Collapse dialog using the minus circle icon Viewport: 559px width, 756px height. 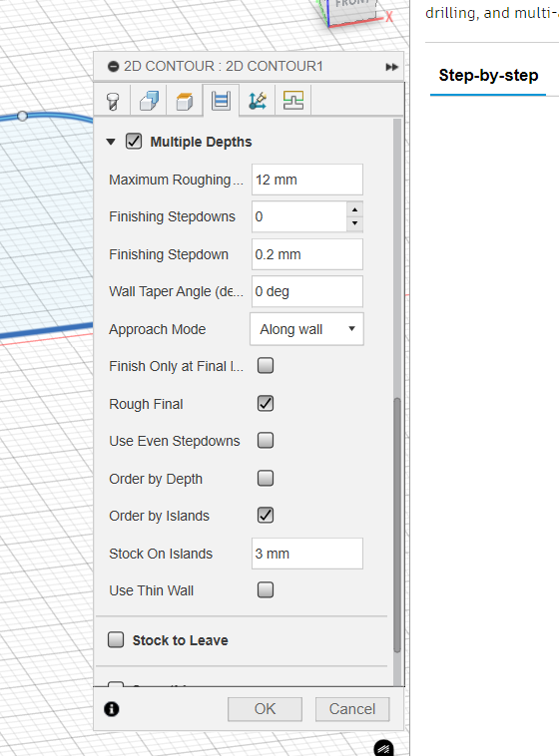[114, 67]
